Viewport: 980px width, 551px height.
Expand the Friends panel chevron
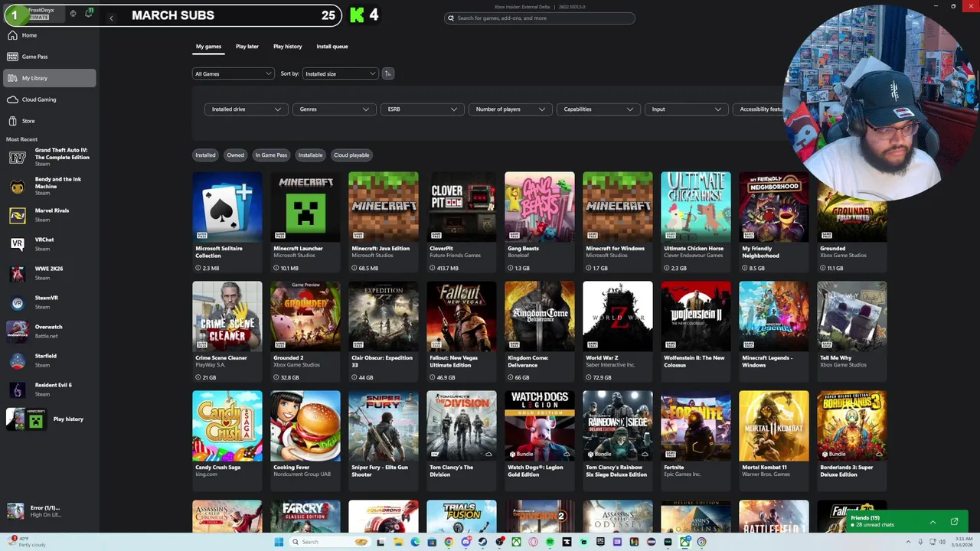pos(933,522)
